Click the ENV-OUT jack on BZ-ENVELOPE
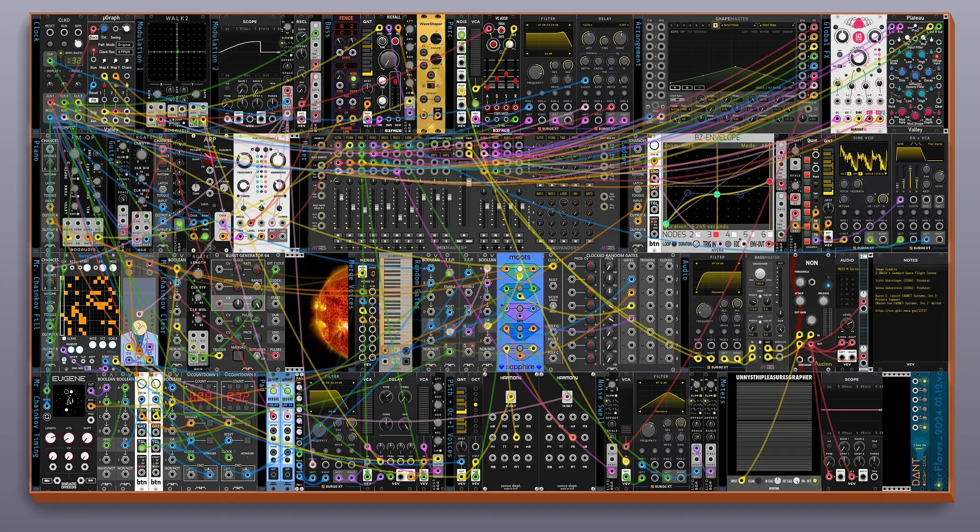 click(x=770, y=244)
